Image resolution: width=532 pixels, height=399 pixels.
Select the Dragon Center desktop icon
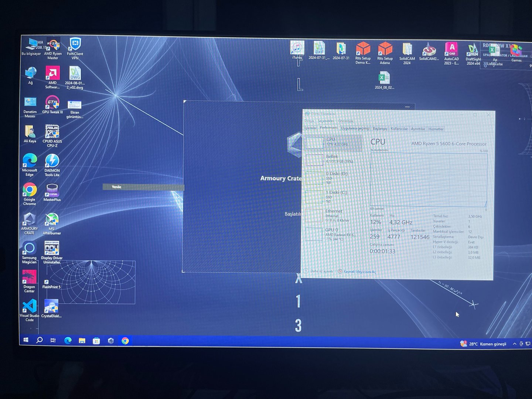29,282
